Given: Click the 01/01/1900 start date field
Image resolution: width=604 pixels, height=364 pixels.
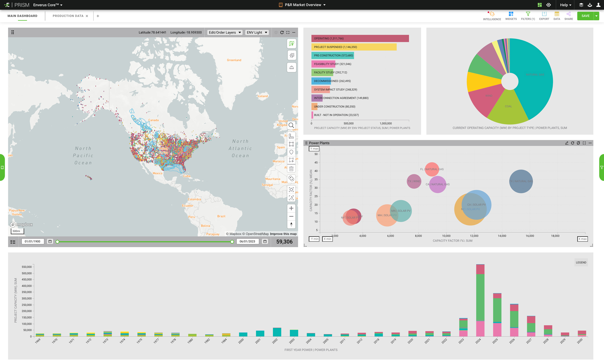Looking at the screenshot, I should point(33,242).
